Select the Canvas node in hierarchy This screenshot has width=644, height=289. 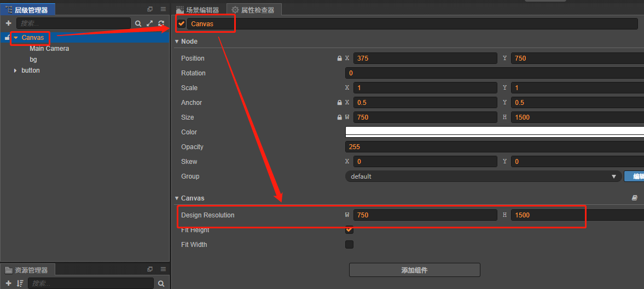33,38
